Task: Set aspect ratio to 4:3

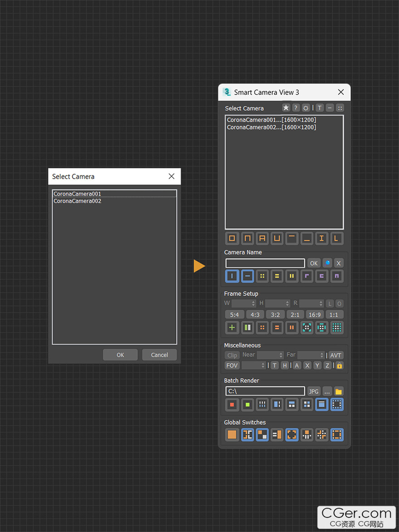Action: [x=255, y=314]
